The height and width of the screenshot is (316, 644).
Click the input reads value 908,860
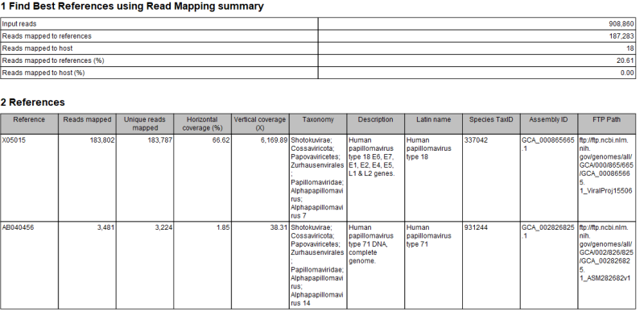click(x=621, y=24)
